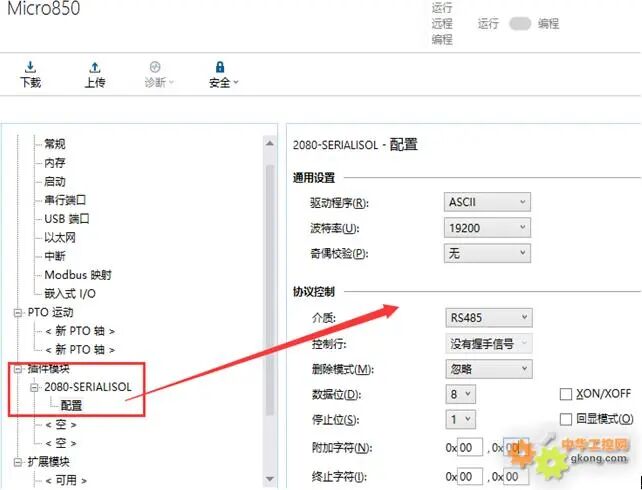Select the first < 空 > slot
Image resolution: width=642 pixels, height=490 pixels.
click(x=61, y=425)
